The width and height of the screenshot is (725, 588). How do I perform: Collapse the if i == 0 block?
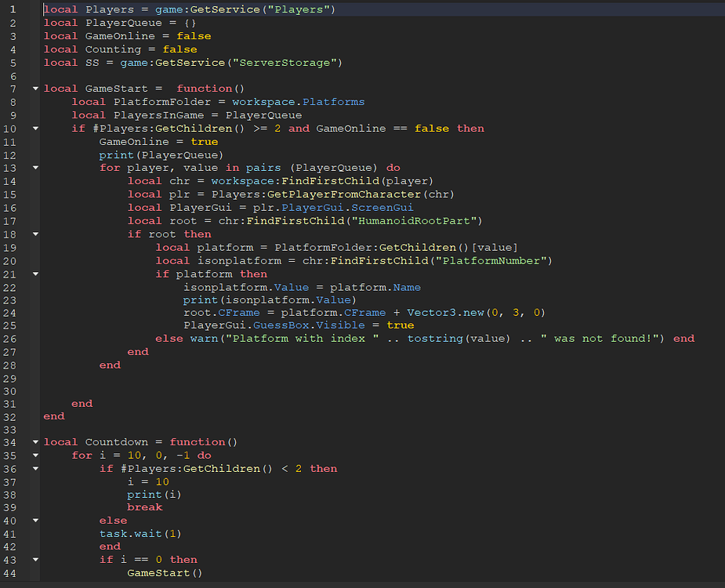[35, 559]
